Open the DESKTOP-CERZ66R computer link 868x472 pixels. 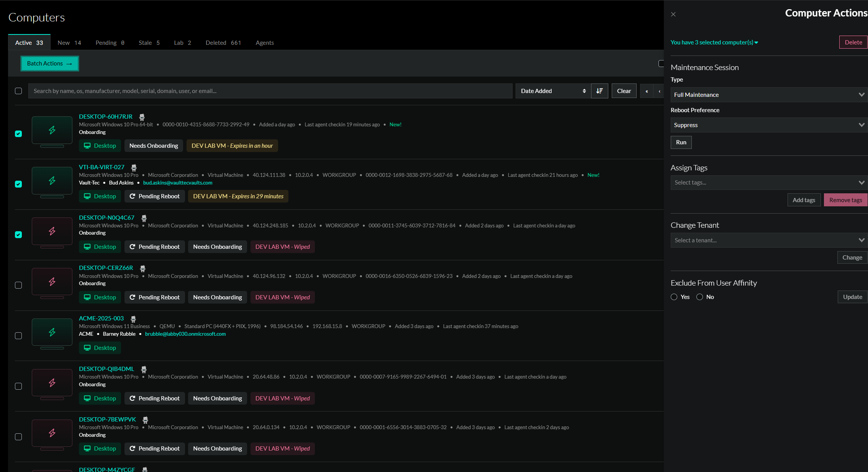tap(106, 268)
